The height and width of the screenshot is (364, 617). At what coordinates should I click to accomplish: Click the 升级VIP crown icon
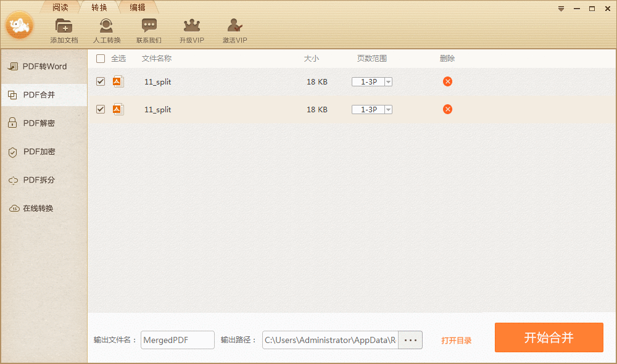tap(191, 28)
